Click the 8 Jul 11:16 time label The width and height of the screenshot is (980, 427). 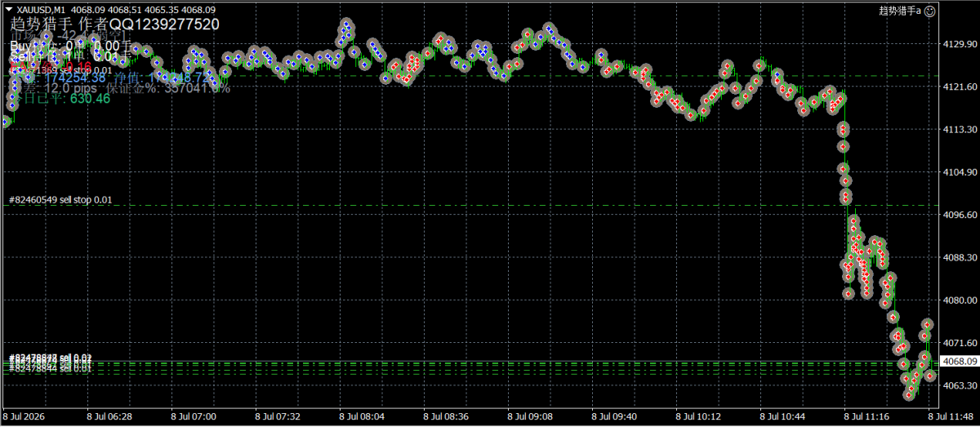coord(866,416)
